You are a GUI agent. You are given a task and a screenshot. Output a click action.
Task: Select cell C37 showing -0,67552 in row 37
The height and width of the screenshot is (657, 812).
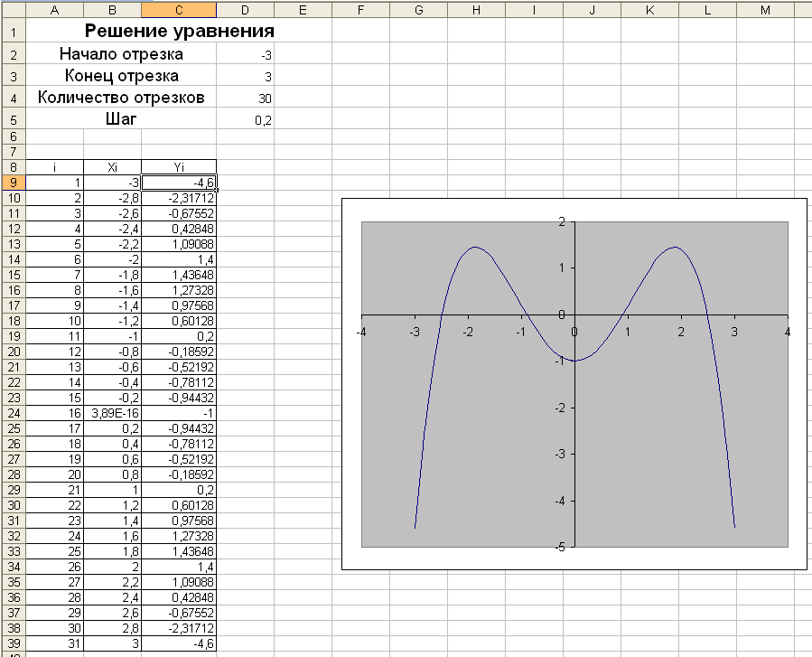(179, 613)
